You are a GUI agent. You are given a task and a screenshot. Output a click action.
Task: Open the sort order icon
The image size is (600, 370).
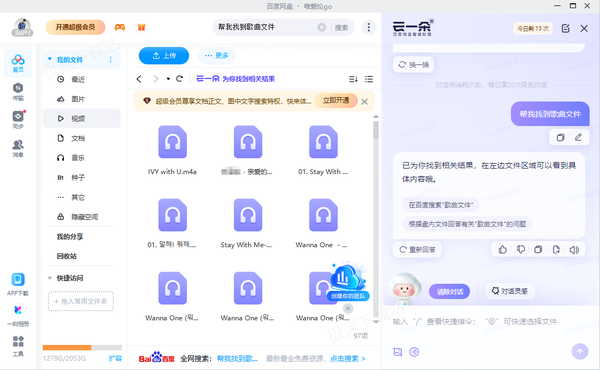pos(353,79)
